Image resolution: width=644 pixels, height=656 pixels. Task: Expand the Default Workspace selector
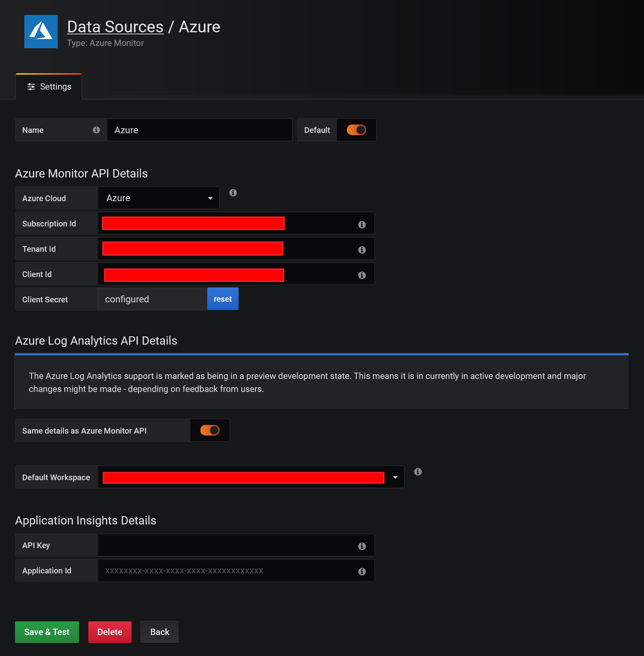[x=395, y=477]
